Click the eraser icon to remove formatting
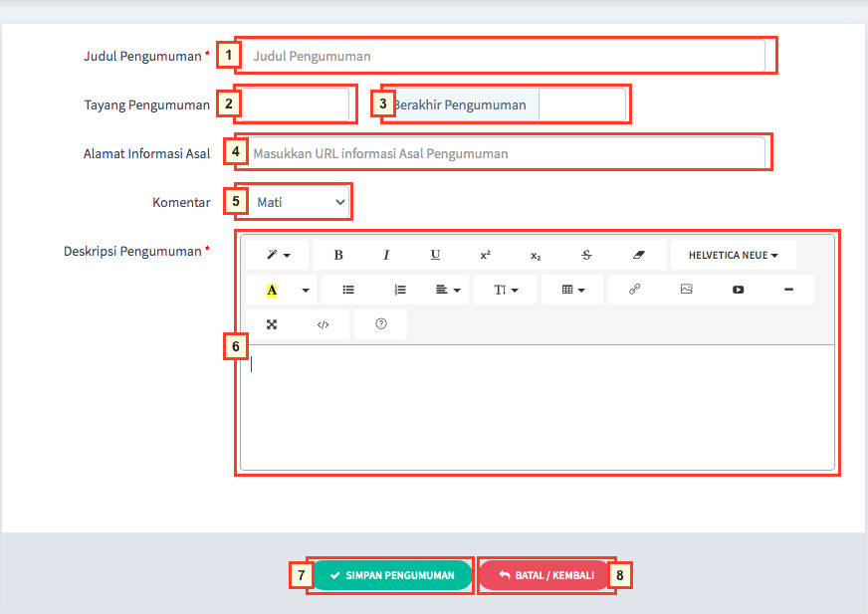The width and height of the screenshot is (868, 614). (x=639, y=255)
